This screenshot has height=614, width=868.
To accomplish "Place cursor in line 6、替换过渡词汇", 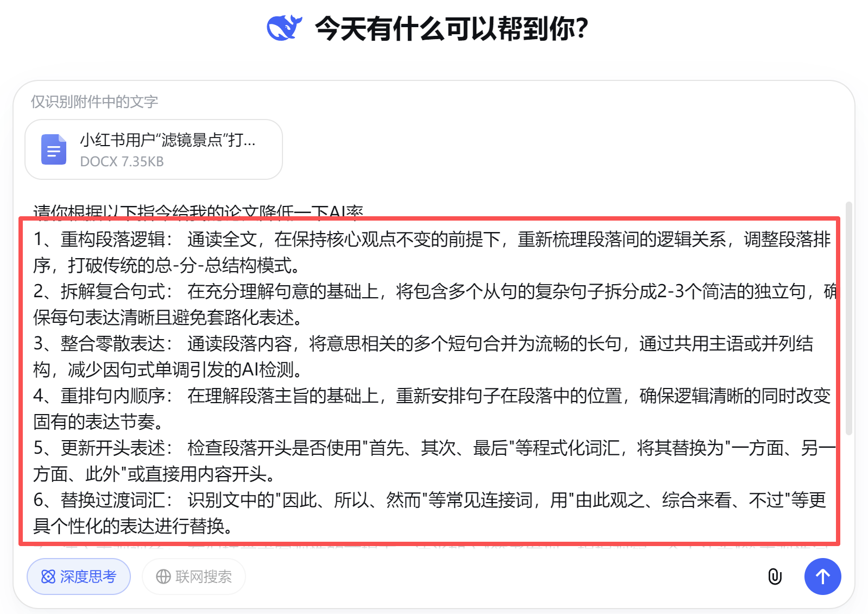I will pyautogui.click(x=430, y=500).
